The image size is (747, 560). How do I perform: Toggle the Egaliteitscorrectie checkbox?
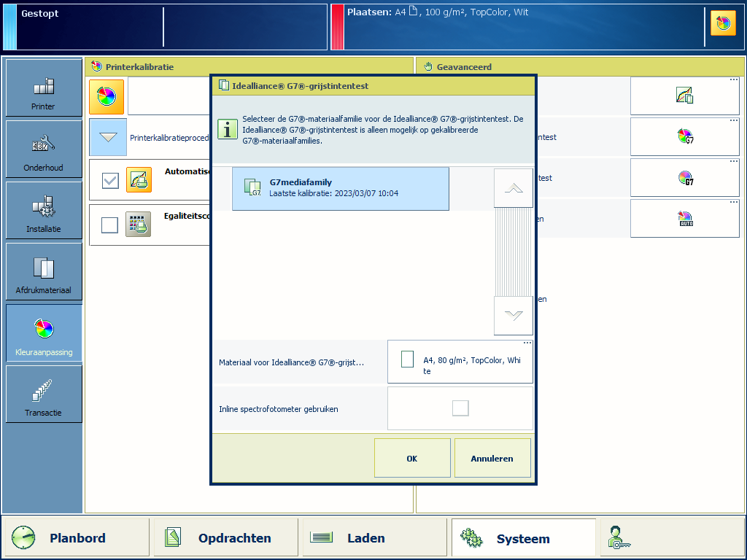pos(110,225)
